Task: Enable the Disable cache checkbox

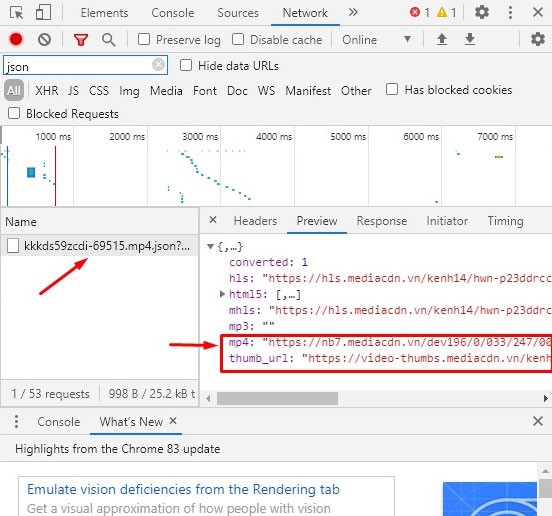Action: click(x=238, y=39)
